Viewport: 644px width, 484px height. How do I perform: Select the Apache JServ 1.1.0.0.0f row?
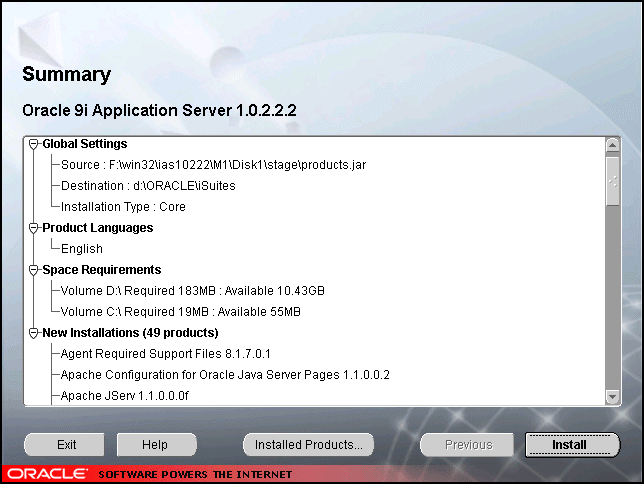124,396
